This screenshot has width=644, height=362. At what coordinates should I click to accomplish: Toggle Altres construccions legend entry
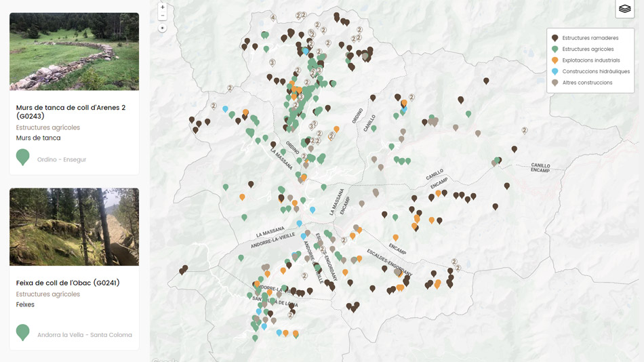[586, 83]
